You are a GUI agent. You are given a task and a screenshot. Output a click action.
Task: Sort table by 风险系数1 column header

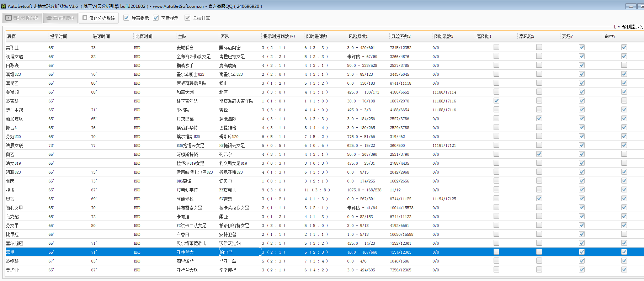358,36
